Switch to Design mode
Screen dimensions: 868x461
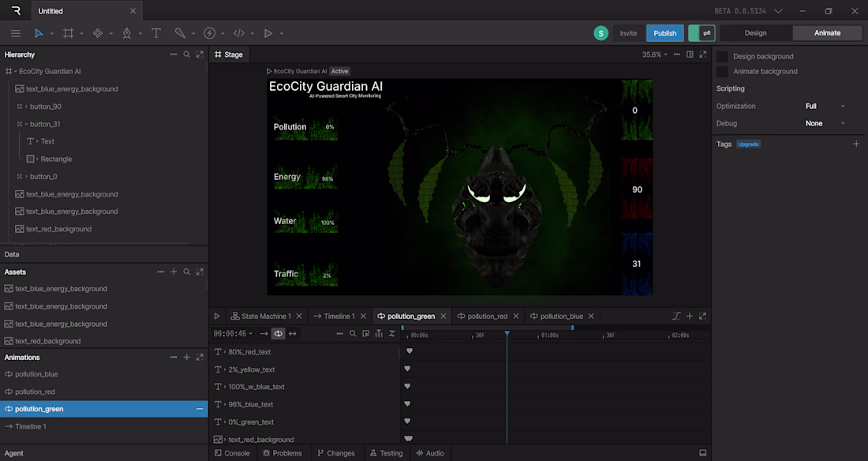coord(755,33)
